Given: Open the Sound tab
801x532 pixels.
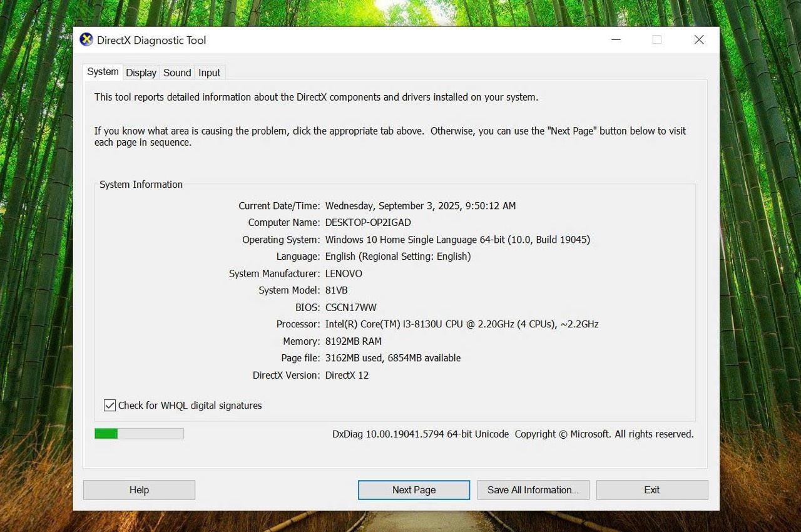Looking at the screenshot, I should pyautogui.click(x=177, y=73).
